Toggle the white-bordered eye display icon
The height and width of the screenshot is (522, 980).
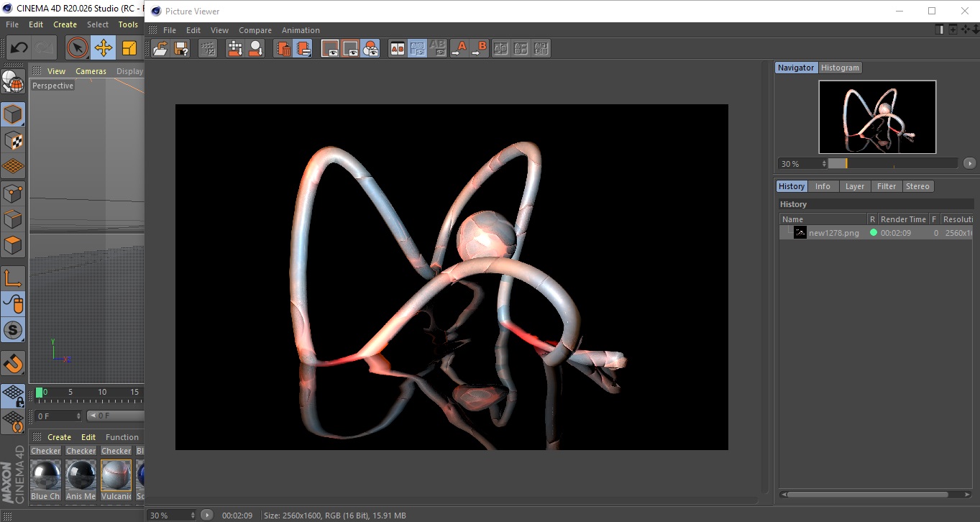330,48
